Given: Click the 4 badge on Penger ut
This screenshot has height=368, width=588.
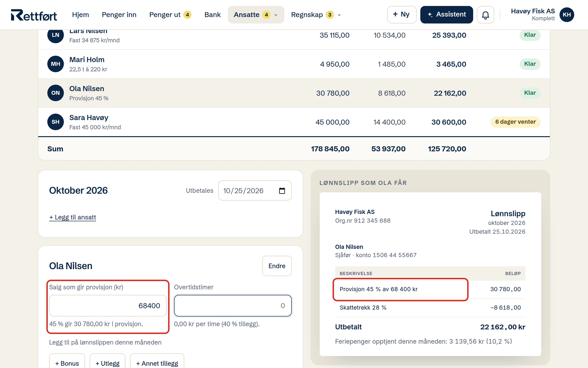Looking at the screenshot, I should click(x=187, y=15).
